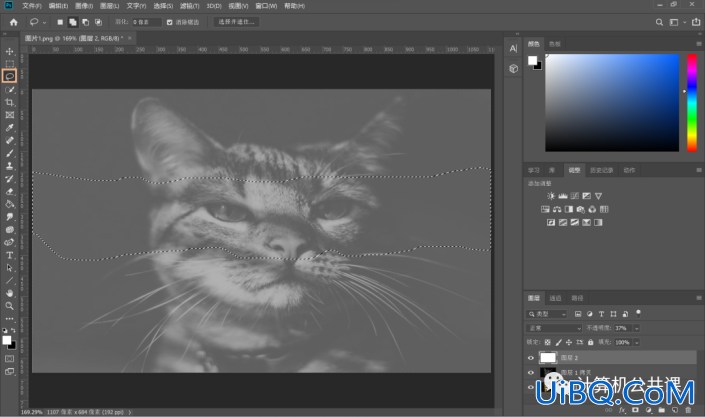Open the fill slider dropdown

637,342
